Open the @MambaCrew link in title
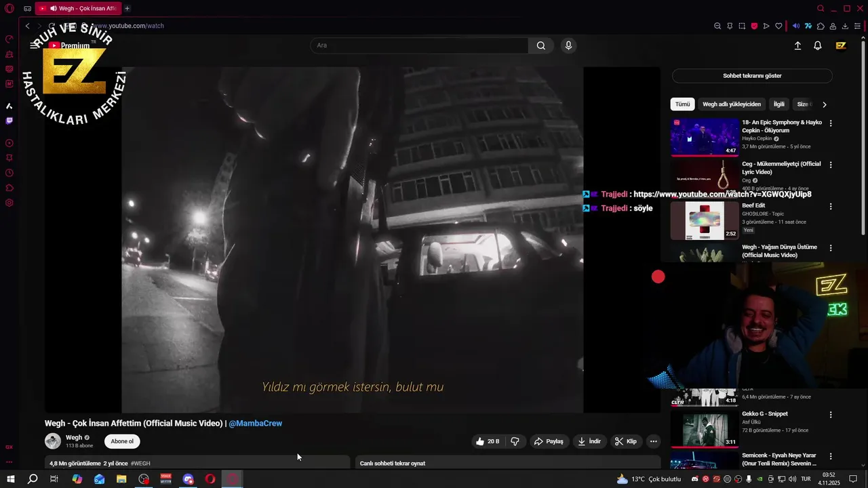This screenshot has width=868, height=488. point(256,424)
